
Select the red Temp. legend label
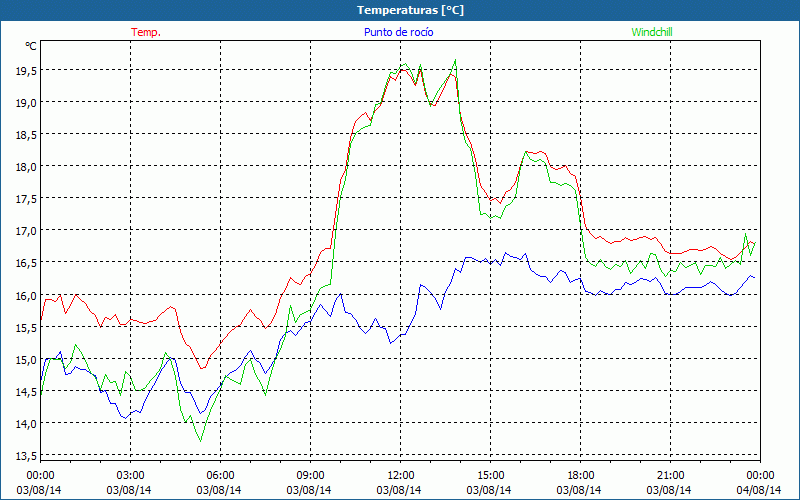pos(146,32)
